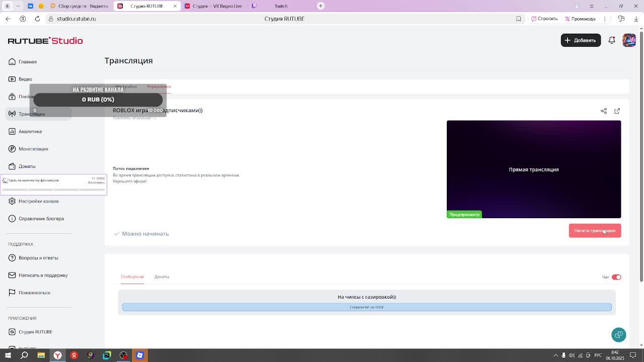The width and height of the screenshot is (644, 362).
Task: Open Windows search from the taskbar
Action: [x=24, y=355]
